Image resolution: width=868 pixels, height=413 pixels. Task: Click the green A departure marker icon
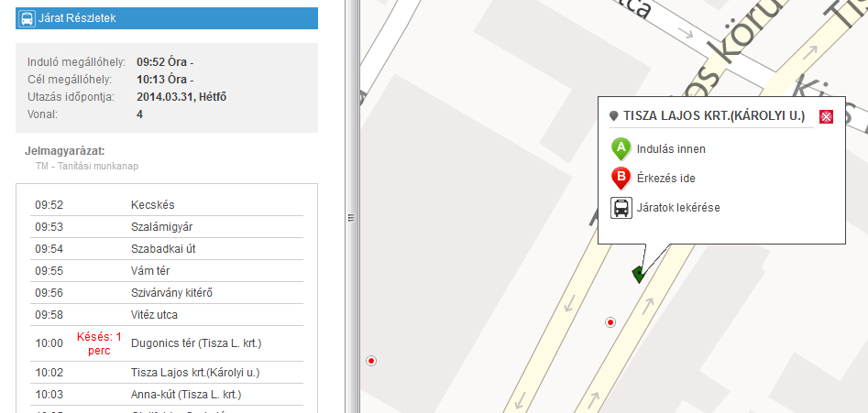621,149
